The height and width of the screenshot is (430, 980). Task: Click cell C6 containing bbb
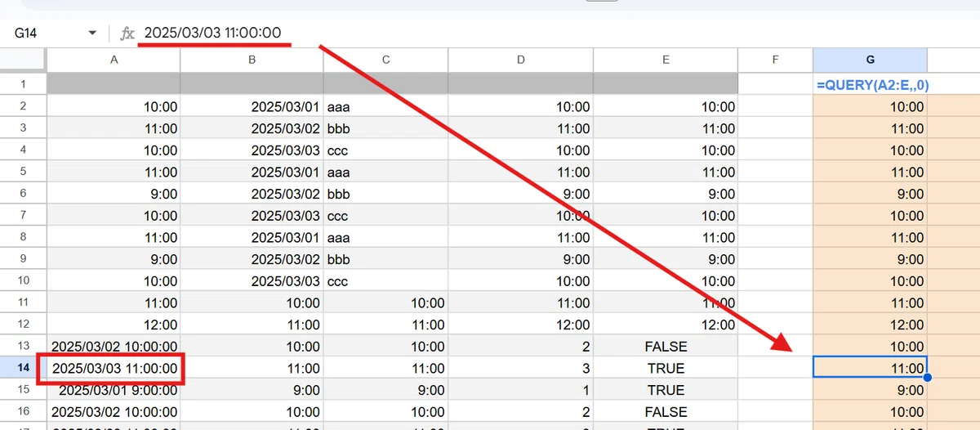point(385,194)
